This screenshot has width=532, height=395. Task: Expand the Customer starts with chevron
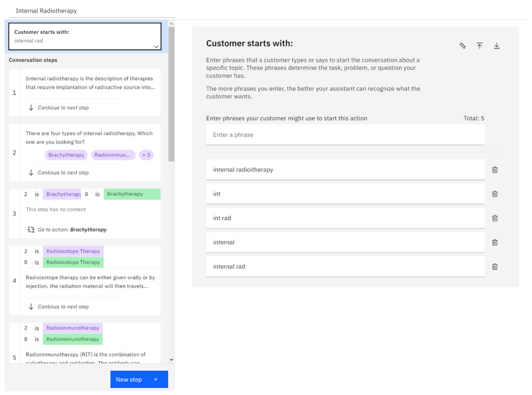156,47
